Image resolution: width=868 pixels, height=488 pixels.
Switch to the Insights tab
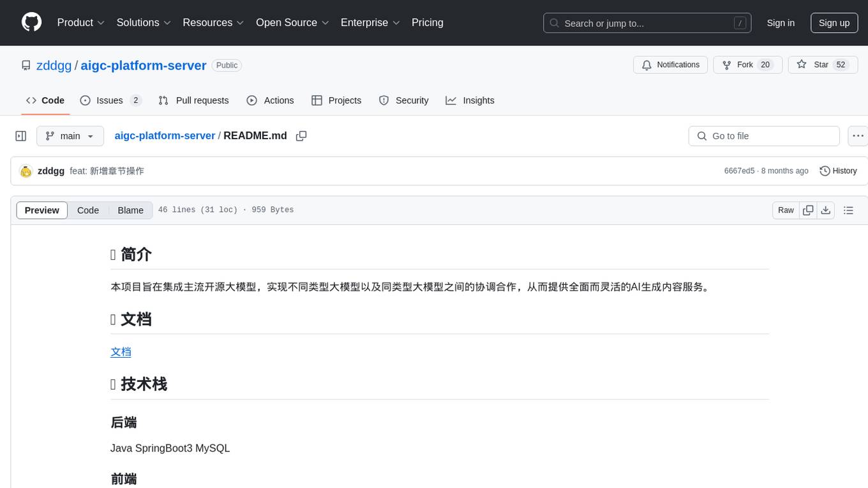pyautogui.click(x=470, y=100)
